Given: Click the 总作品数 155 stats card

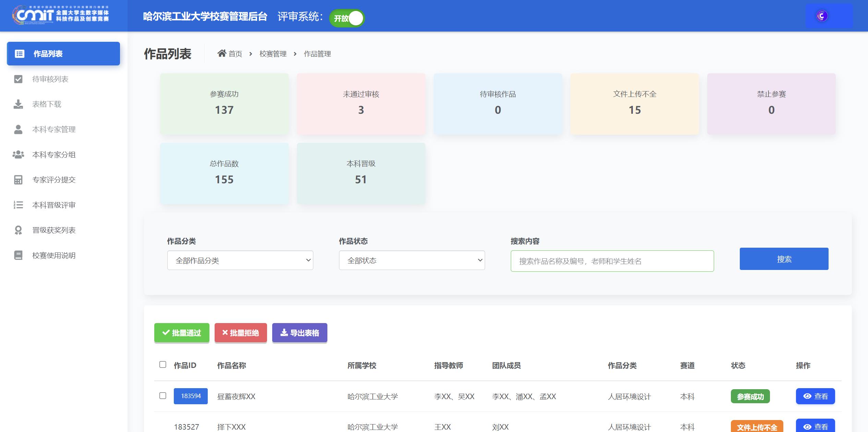Looking at the screenshot, I should (x=224, y=173).
